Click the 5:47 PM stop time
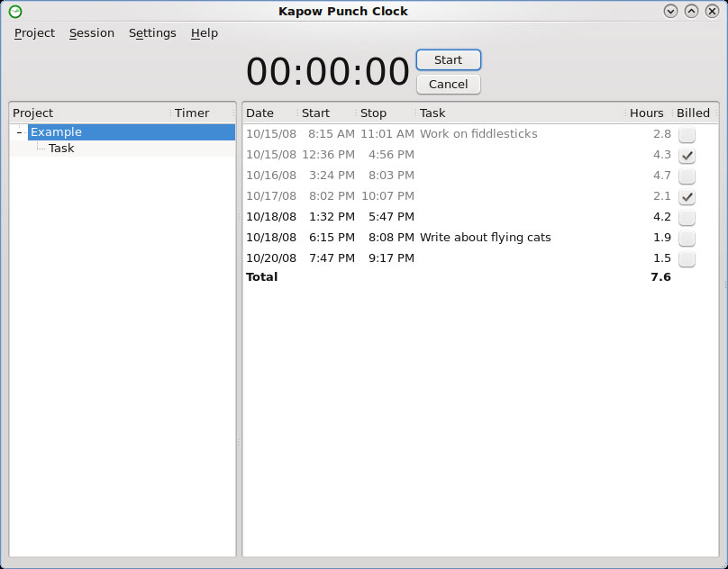This screenshot has width=728, height=569. pos(391,216)
